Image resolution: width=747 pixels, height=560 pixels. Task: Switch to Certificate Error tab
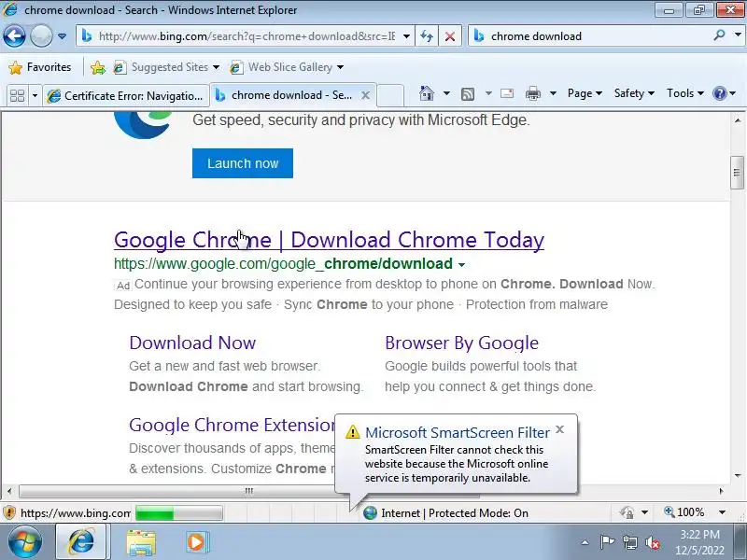click(126, 96)
